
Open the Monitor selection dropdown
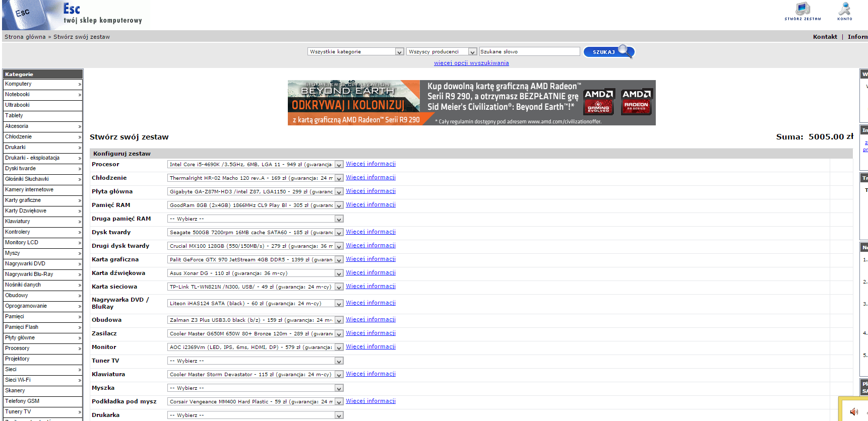tap(255, 347)
